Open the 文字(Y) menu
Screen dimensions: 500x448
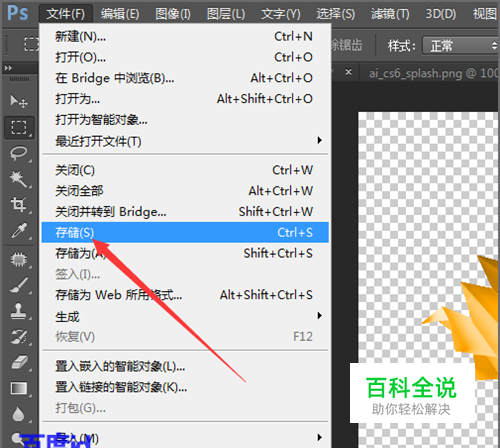pos(281,14)
